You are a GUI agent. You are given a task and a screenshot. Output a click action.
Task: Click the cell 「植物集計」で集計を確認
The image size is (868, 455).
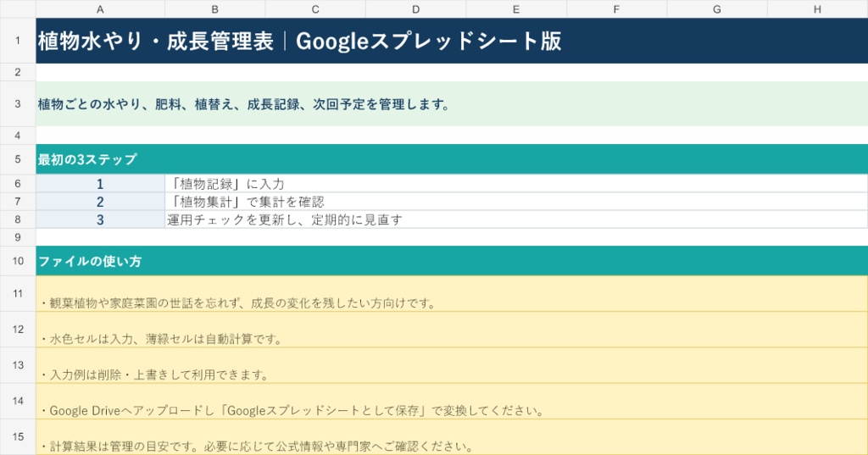click(x=516, y=202)
